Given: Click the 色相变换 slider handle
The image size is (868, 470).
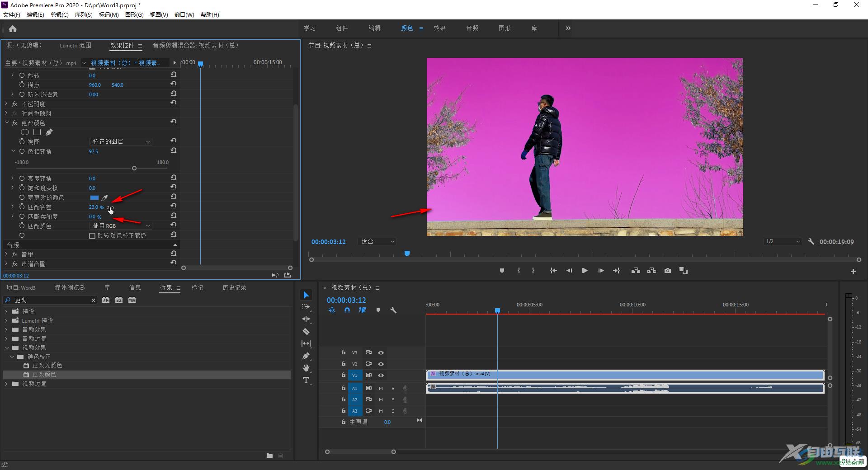Looking at the screenshot, I should 134,168.
